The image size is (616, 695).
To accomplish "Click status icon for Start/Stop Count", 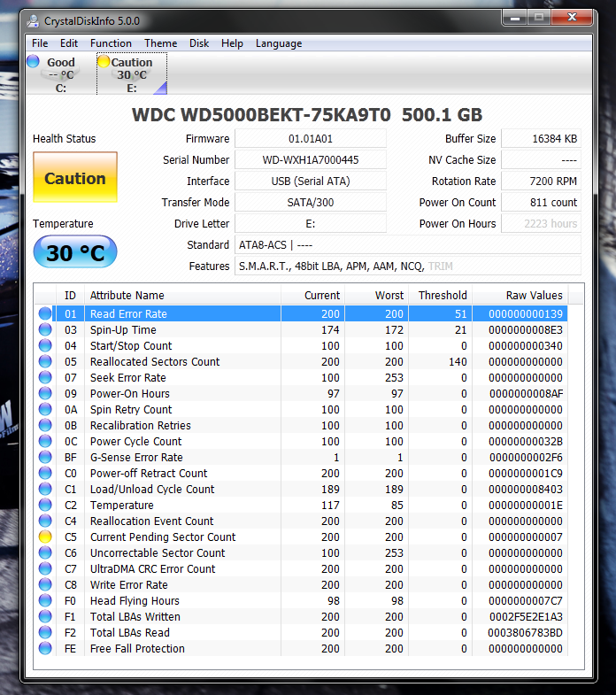I will pos(45,345).
